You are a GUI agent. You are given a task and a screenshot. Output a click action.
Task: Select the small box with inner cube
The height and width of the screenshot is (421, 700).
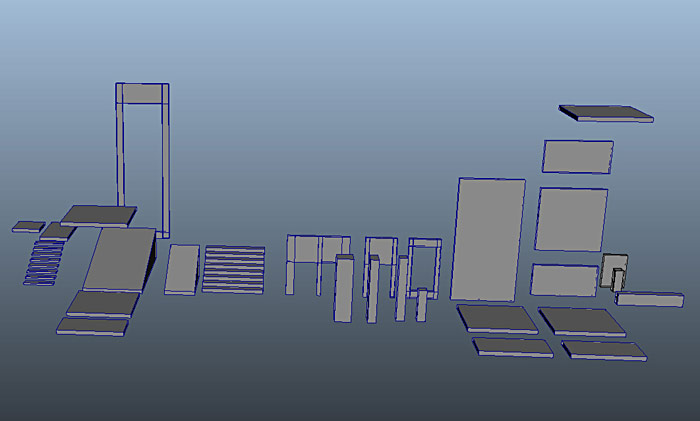pyautogui.click(x=614, y=271)
